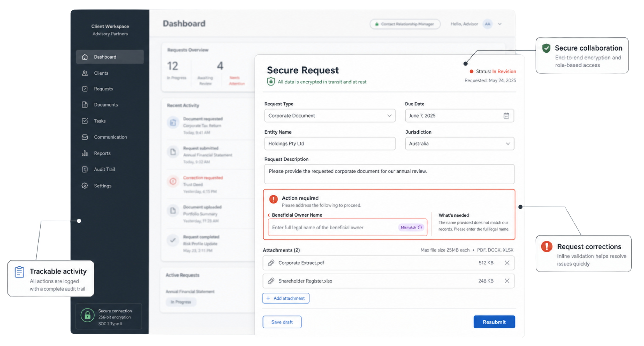
Task: Click the Settings gear icon
Action: (85, 186)
